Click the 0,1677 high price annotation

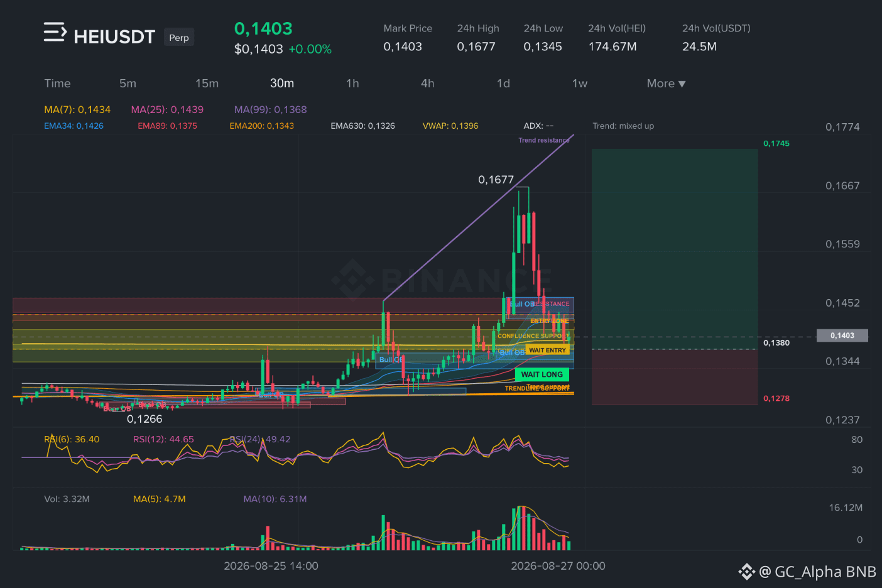496,180
